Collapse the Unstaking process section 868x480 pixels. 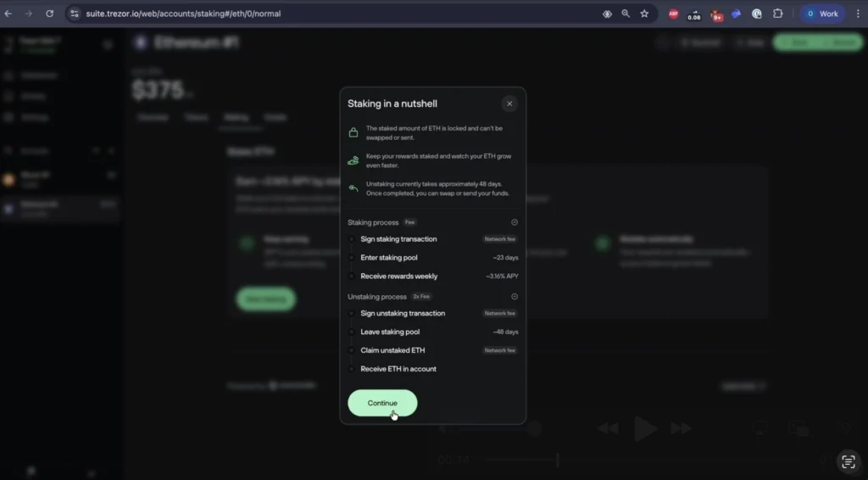click(x=515, y=297)
